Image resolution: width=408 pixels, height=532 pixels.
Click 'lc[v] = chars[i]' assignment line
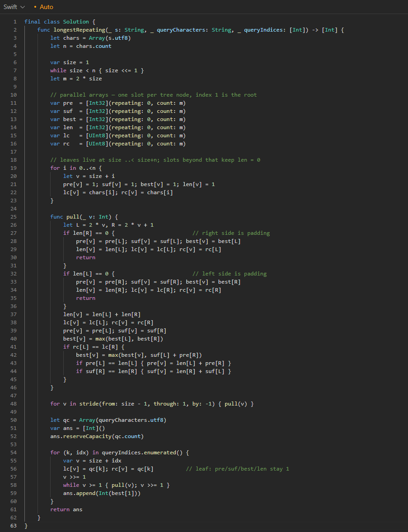(118, 192)
